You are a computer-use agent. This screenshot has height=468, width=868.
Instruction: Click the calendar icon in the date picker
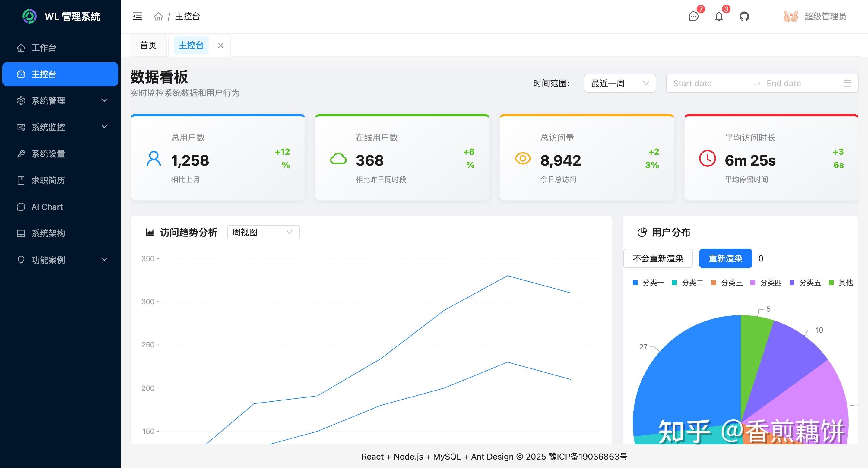(847, 83)
